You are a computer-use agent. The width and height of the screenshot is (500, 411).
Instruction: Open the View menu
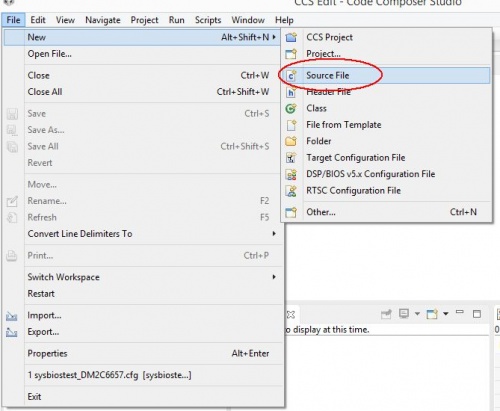click(65, 20)
